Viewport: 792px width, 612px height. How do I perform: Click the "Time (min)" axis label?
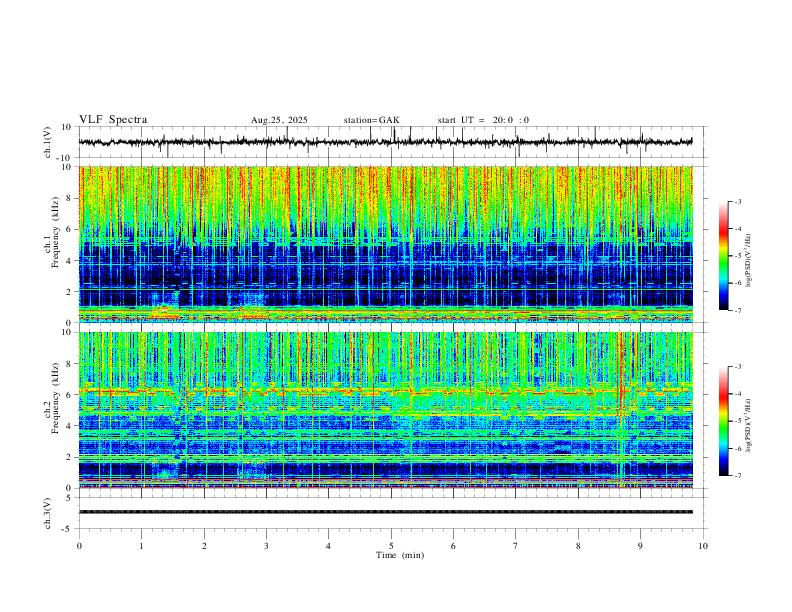tap(400, 555)
